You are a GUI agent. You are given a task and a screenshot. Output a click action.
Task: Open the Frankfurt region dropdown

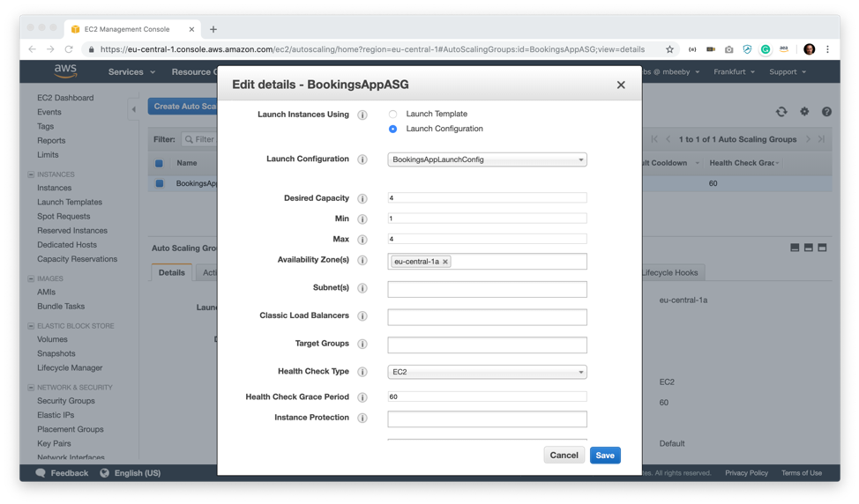[x=734, y=71]
